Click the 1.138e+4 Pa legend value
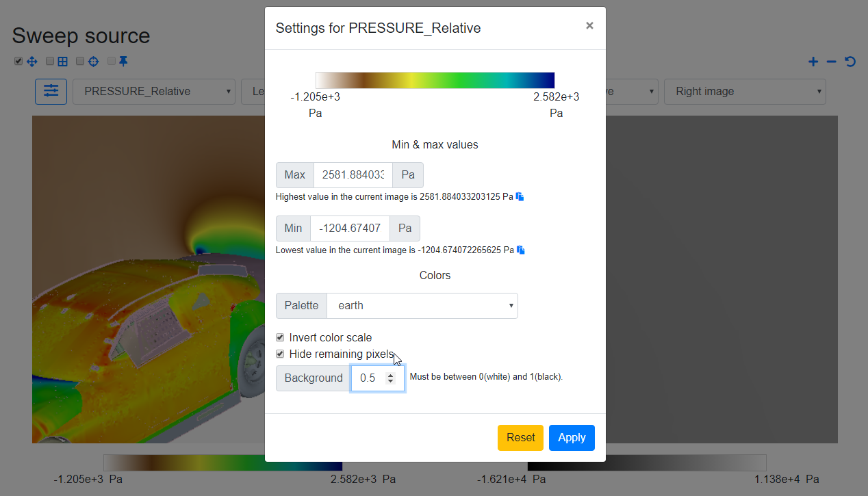The image size is (868, 496). (787, 480)
